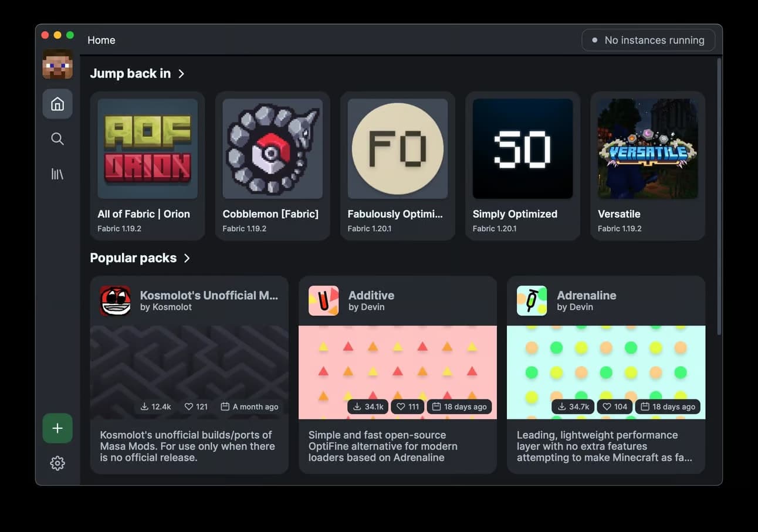Click the Adrenaline pack icon
This screenshot has width=758, height=532.
(x=532, y=301)
